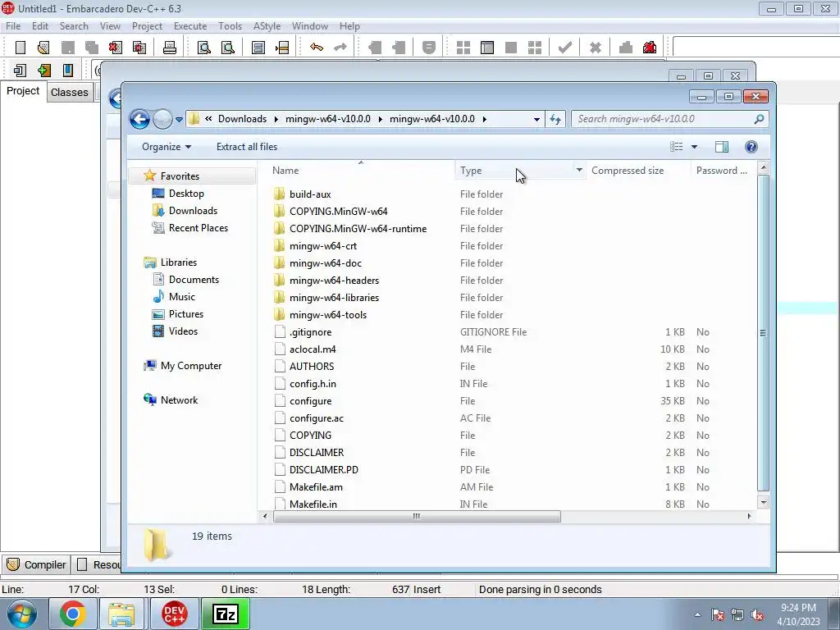Show hidden tray icons arrow
This screenshot has height=630, width=840.
697,614
